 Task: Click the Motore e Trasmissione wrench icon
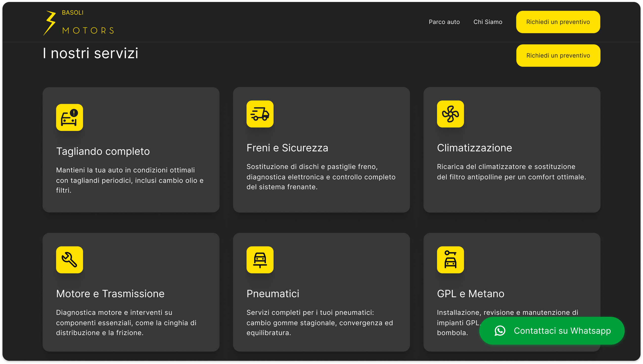[69, 260]
